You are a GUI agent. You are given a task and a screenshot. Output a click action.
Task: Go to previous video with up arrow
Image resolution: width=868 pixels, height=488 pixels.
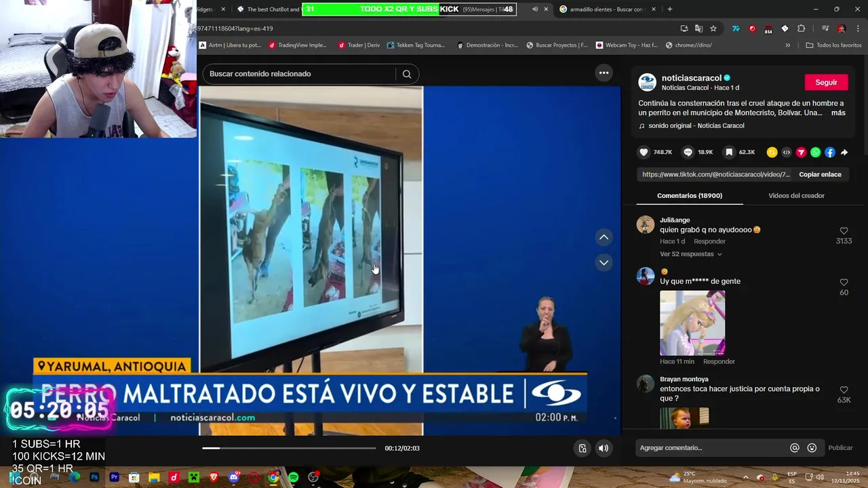point(604,237)
